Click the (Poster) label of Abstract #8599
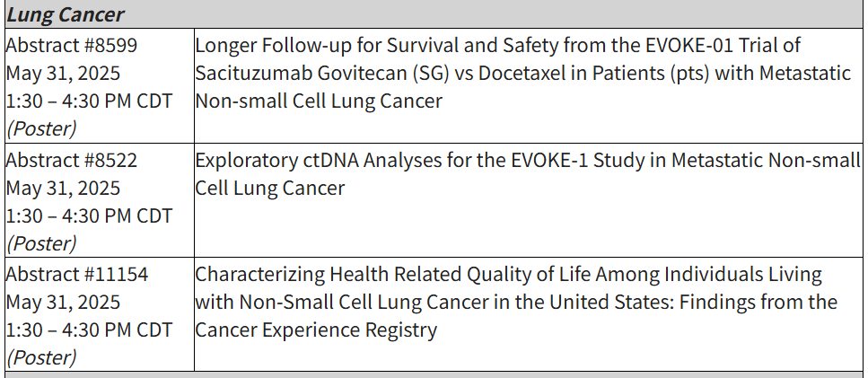 [41, 129]
